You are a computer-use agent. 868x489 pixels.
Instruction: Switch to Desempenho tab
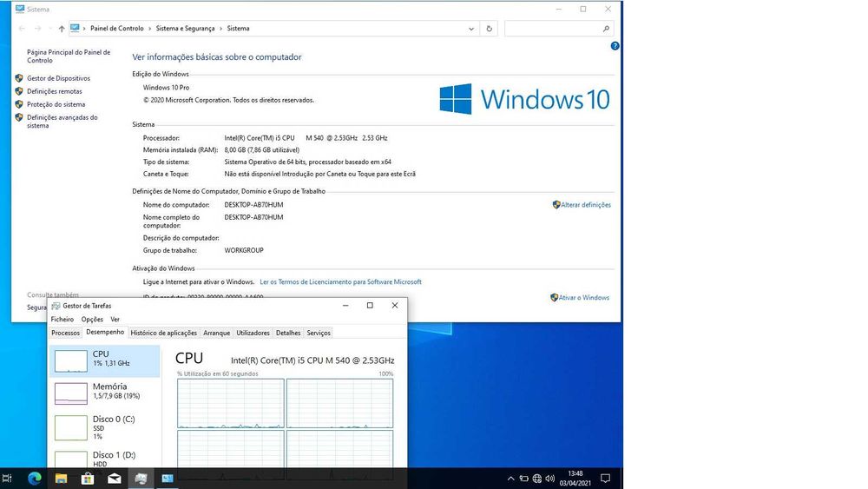pos(105,333)
